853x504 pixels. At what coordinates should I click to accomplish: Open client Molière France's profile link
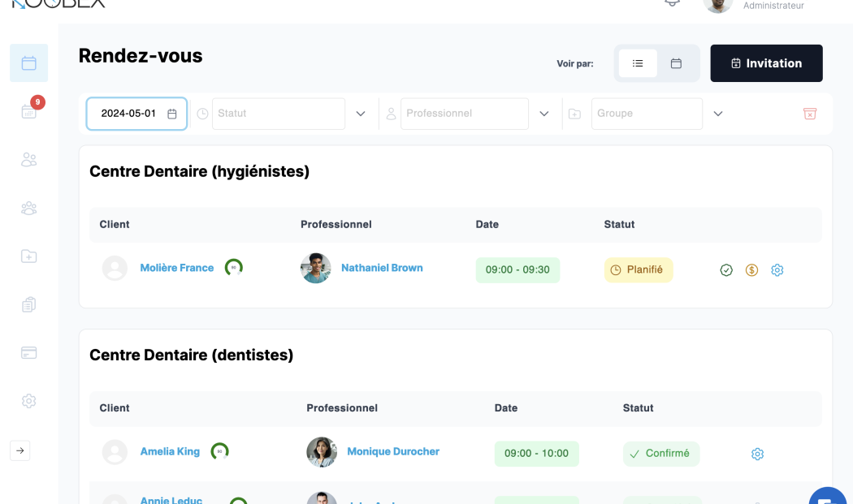point(177,268)
